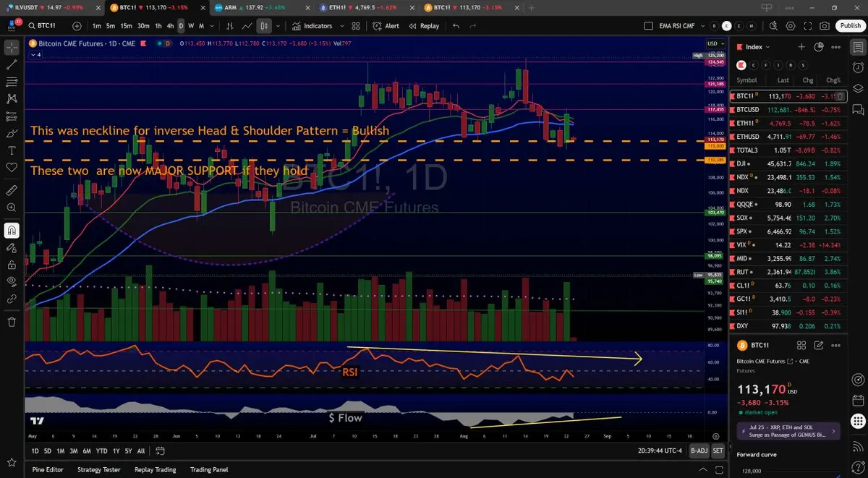868x478 pixels.
Task: Select the 4h timeframe
Action: (170, 26)
